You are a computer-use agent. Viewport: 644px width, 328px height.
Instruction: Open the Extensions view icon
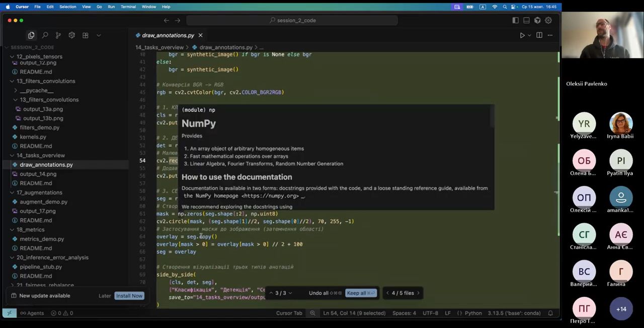point(85,35)
